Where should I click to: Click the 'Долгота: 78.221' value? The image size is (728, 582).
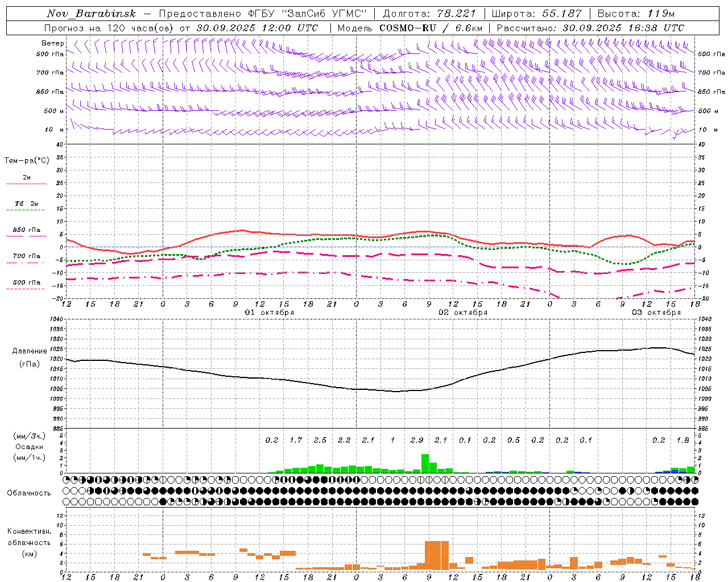(x=429, y=14)
